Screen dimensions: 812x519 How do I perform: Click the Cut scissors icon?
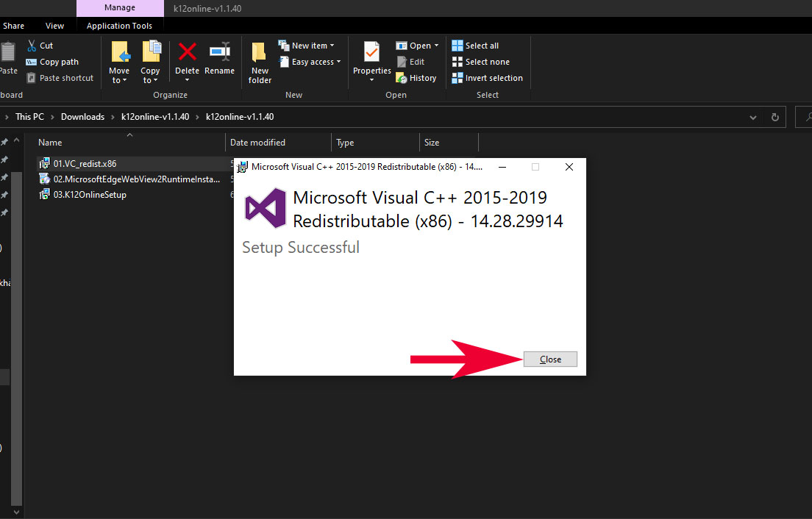point(32,46)
